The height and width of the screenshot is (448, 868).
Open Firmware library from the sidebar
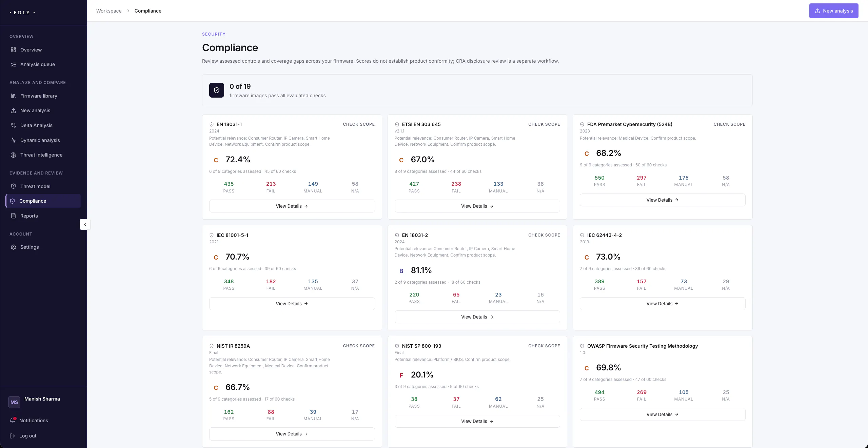point(43,96)
